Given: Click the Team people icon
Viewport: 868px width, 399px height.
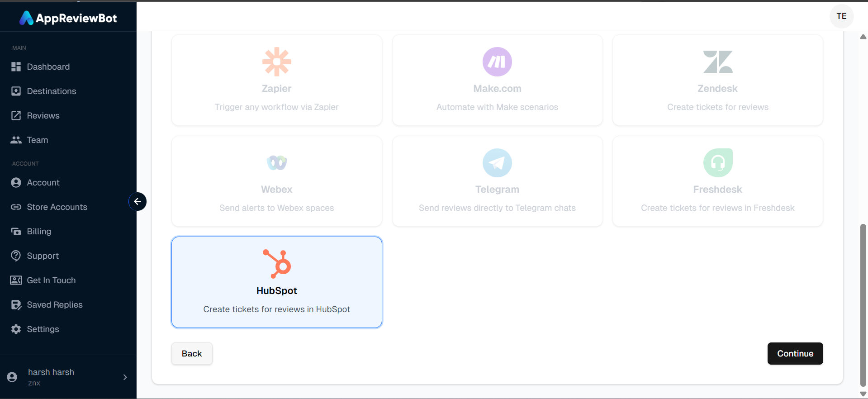Looking at the screenshot, I should click(16, 140).
